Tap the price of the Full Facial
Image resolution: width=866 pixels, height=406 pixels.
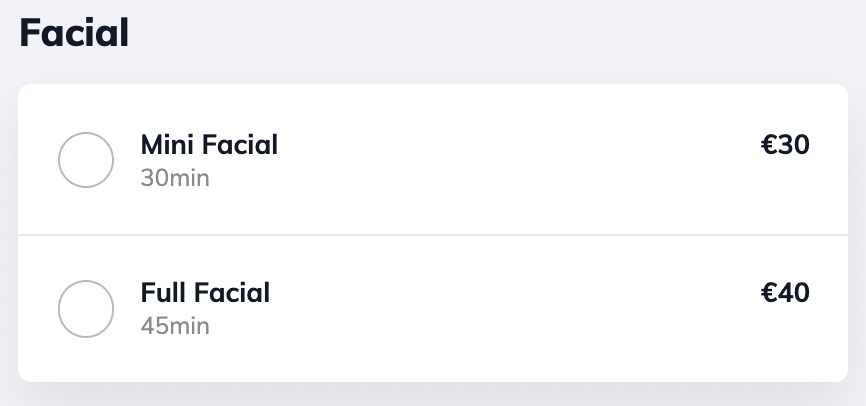pyautogui.click(x=785, y=293)
